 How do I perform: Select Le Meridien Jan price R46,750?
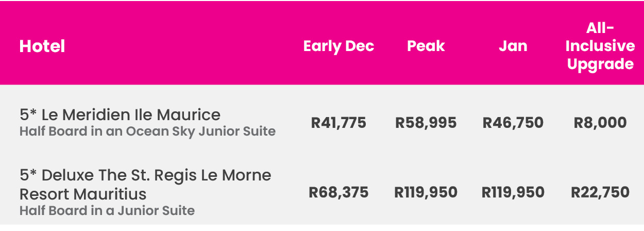[513, 123]
